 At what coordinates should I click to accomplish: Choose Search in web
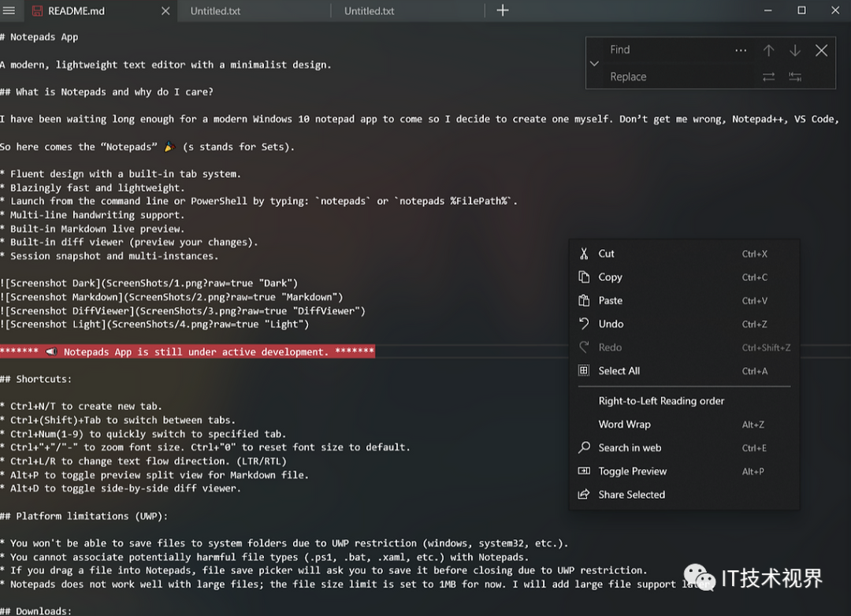coord(684,447)
